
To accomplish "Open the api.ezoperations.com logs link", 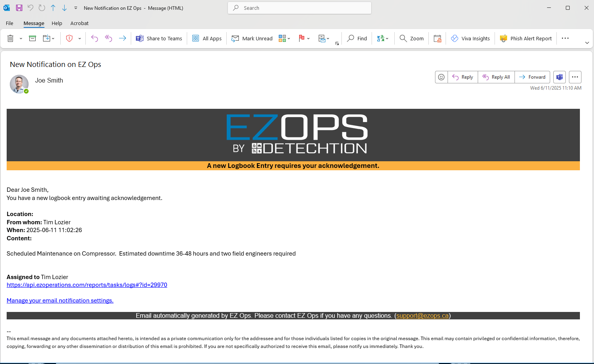I will pos(87,285).
